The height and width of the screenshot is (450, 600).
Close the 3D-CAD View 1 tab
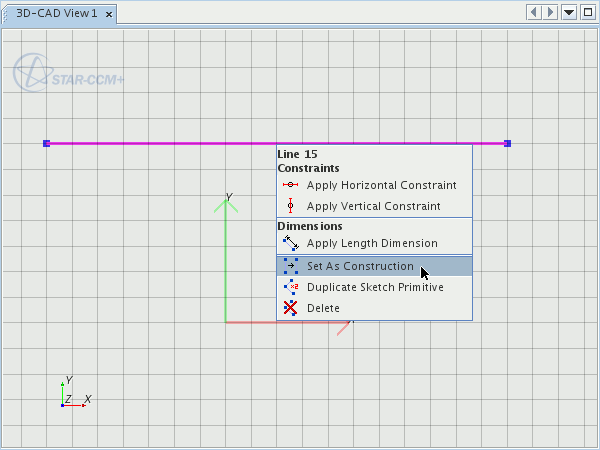pos(108,14)
